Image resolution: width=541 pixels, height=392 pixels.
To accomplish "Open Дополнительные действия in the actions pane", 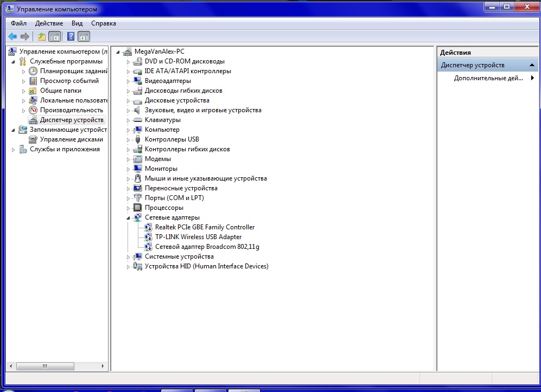I will coord(488,78).
